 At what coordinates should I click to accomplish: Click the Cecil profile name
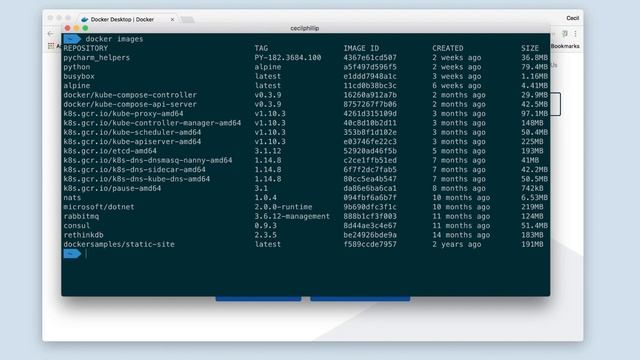[x=572, y=18]
